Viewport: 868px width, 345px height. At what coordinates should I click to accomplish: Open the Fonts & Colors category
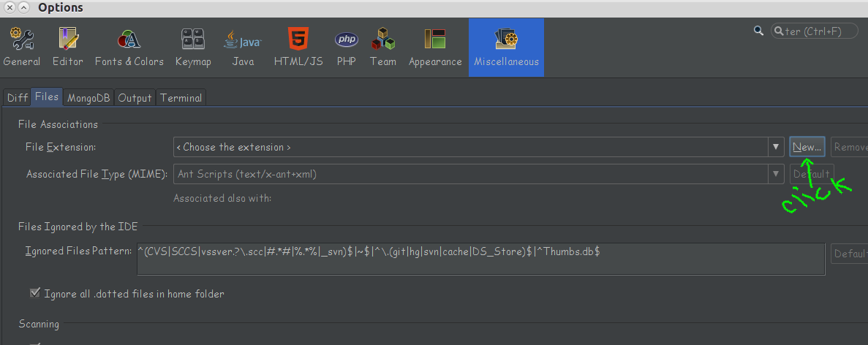point(129,48)
